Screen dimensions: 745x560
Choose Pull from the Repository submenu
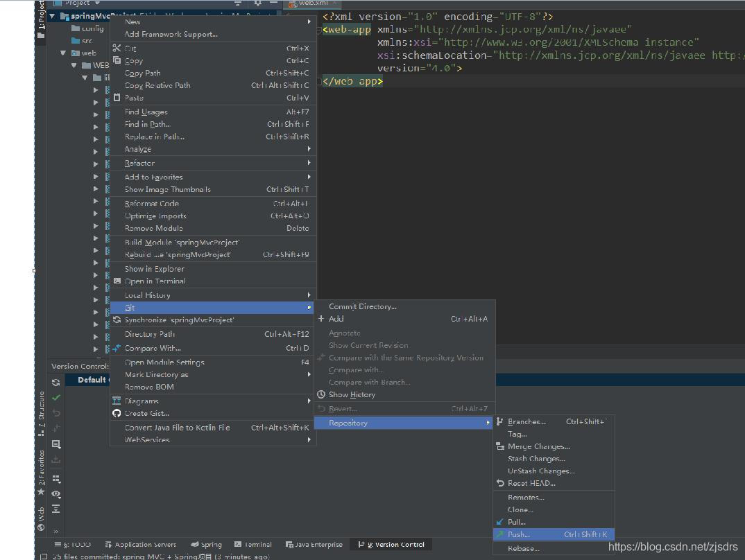point(554,522)
